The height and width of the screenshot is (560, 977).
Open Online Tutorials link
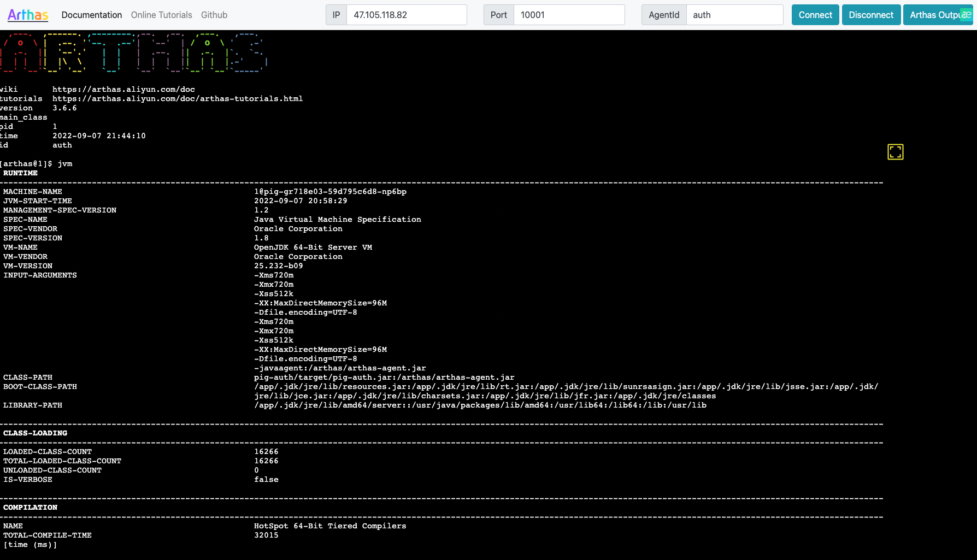click(162, 15)
